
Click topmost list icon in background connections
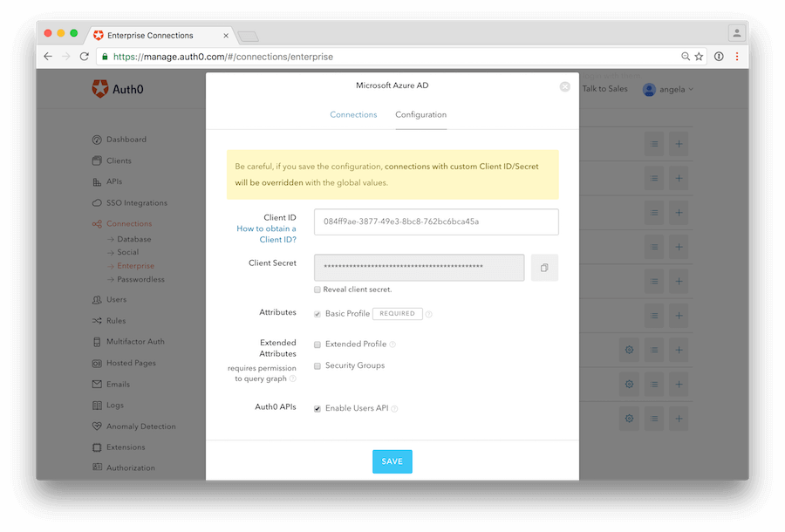(654, 144)
